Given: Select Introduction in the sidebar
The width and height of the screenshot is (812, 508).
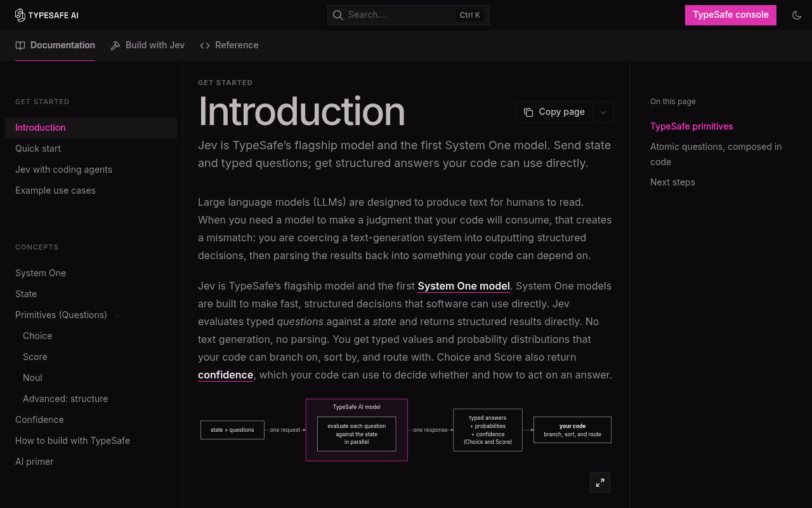Looking at the screenshot, I should (91, 128).
